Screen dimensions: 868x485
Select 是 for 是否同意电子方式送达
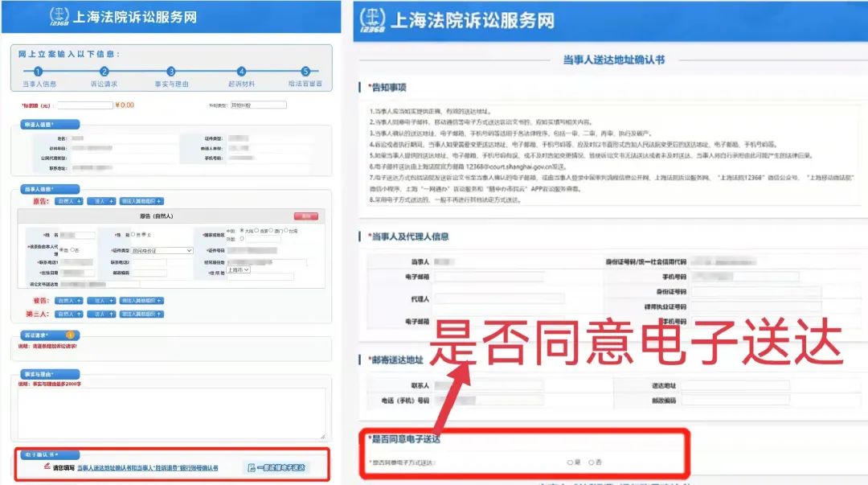click(x=570, y=462)
